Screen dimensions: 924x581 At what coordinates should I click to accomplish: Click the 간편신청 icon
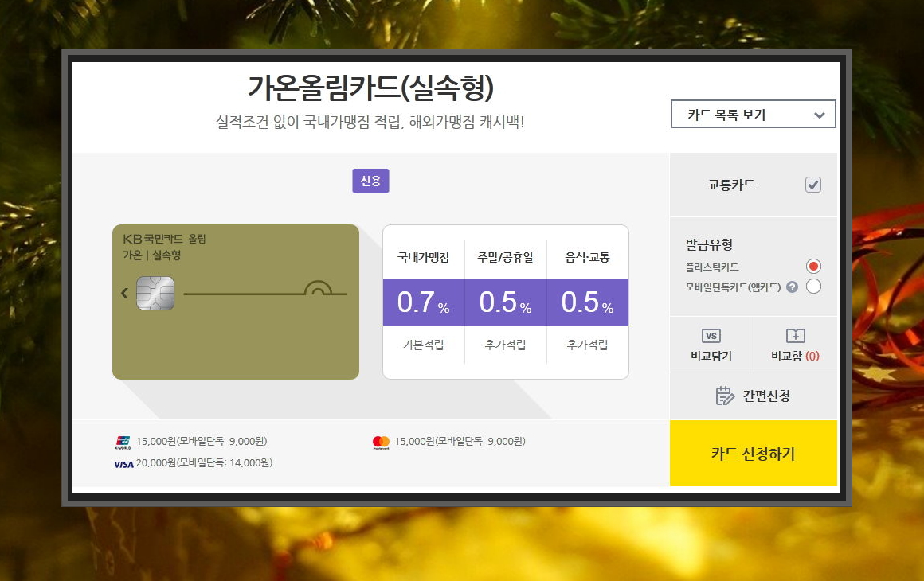[x=725, y=396]
